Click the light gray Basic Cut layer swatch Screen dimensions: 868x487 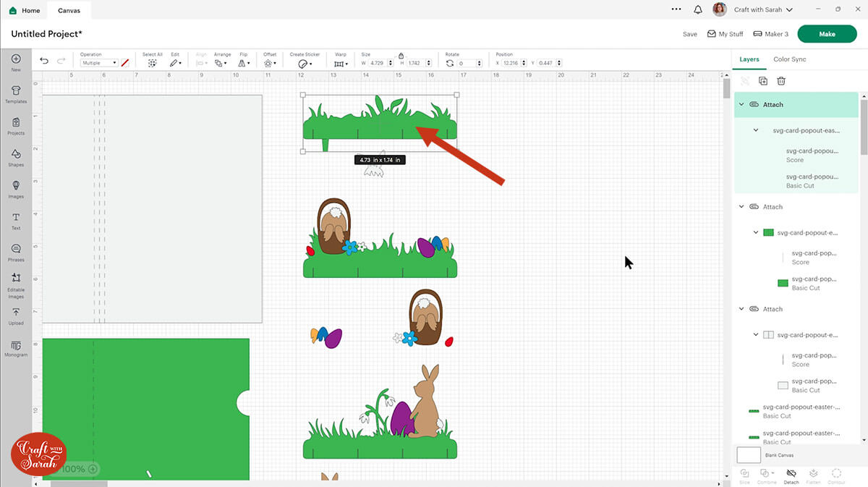coord(783,386)
